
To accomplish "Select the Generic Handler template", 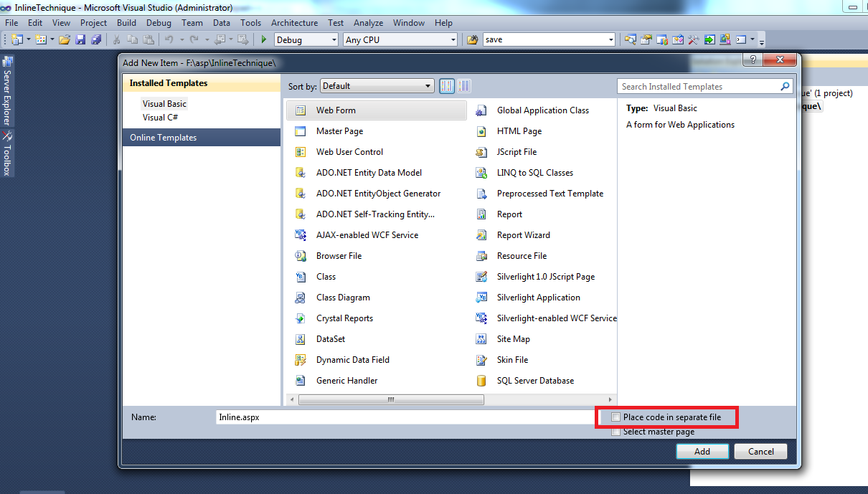I will 377,381.
